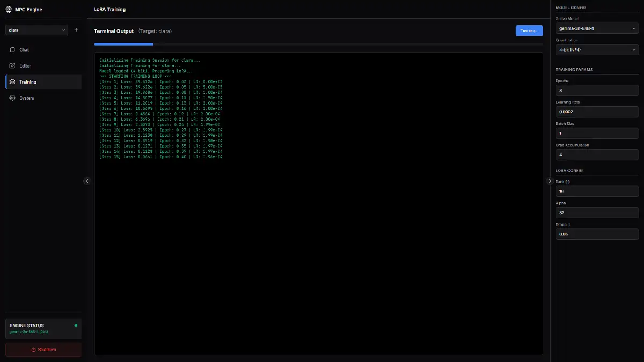Image resolution: width=644 pixels, height=362 pixels.
Task: Open the Active Model dropdown
Action: tap(597, 28)
